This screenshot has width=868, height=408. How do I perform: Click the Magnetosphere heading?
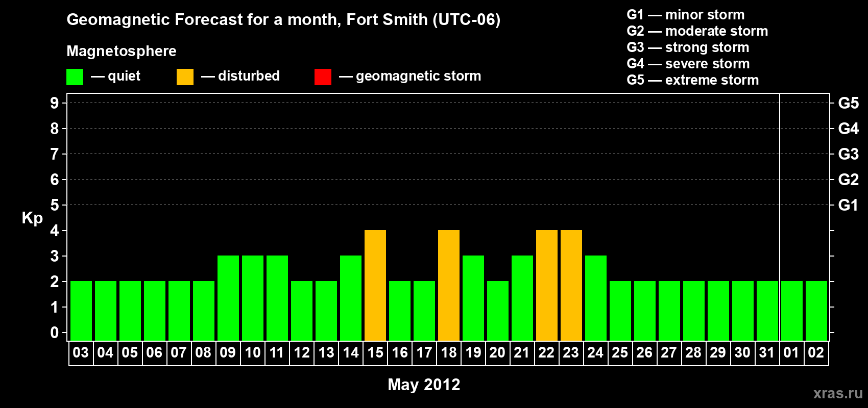pos(122,51)
